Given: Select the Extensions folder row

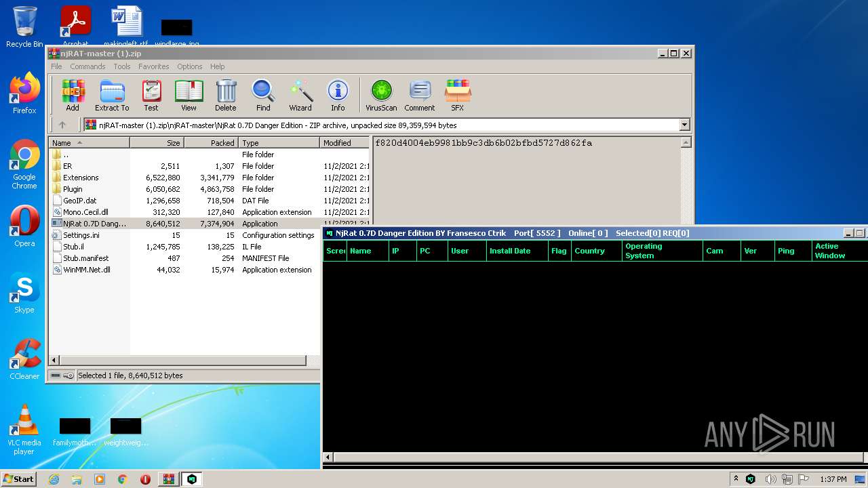Looking at the screenshot, I should click(x=210, y=178).
